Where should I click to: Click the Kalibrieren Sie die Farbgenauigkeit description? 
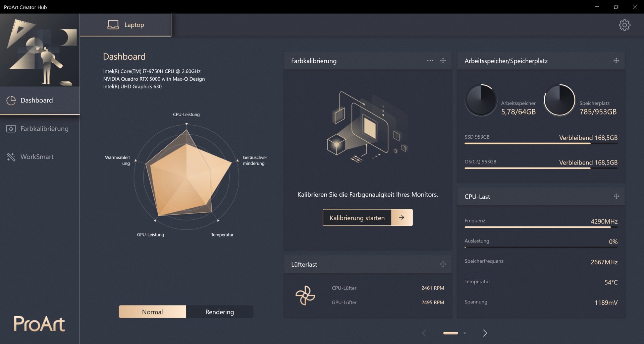[368, 195]
